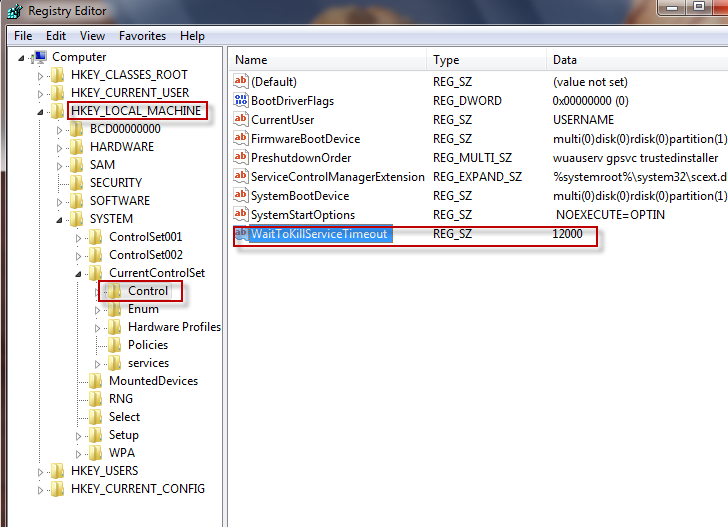Click the string icon beside FirmwareBootDevice

(240, 138)
